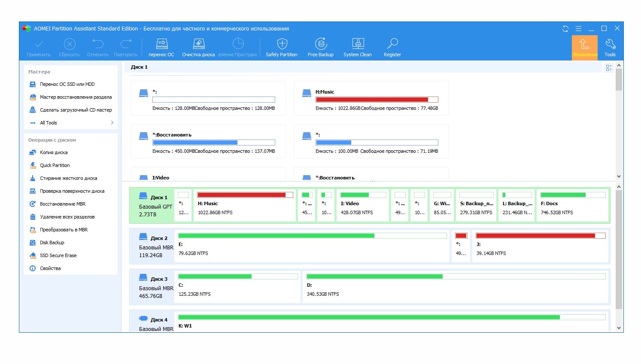Expand the All Tools submenu arrow
This screenshot has height=364, width=641.
(x=112, y=123)
